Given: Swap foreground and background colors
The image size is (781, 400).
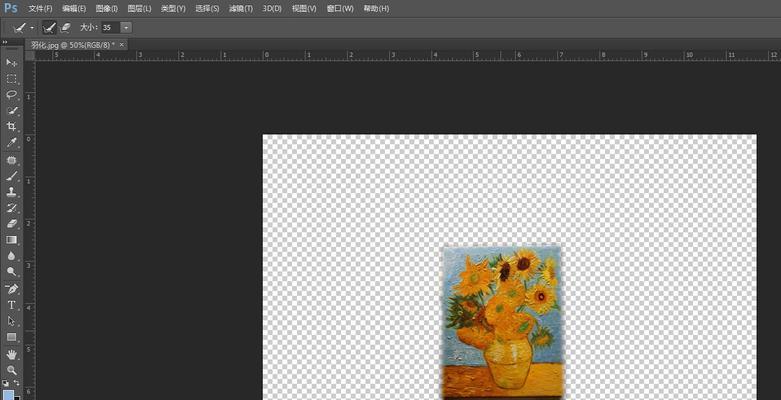Looking at the screenshot, I should (16, 383).
